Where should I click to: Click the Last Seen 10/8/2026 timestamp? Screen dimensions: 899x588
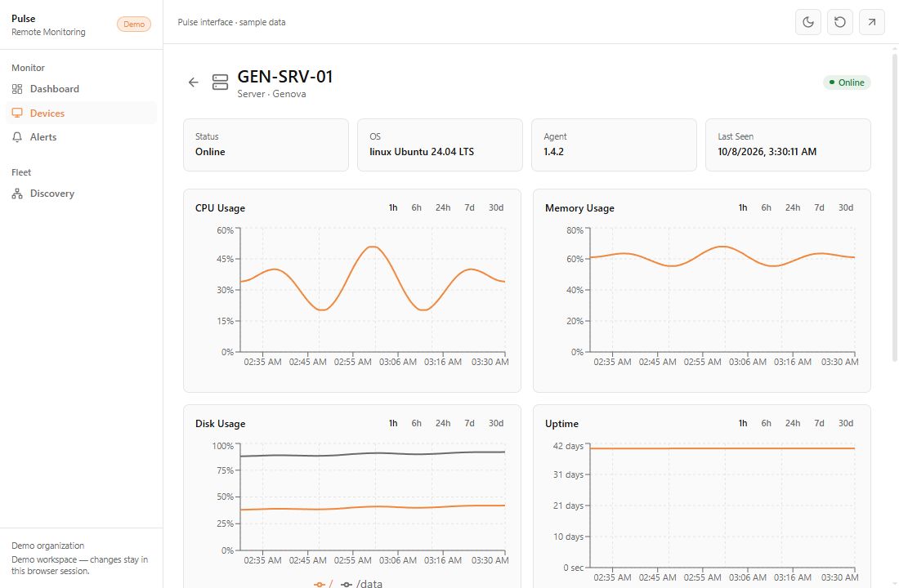click(767, 152)
